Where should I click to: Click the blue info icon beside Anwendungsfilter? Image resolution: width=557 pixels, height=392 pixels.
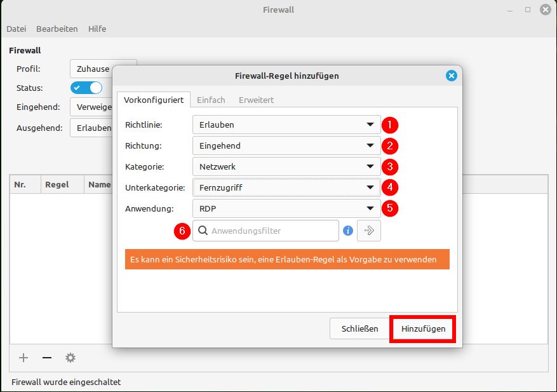point(347,231)
